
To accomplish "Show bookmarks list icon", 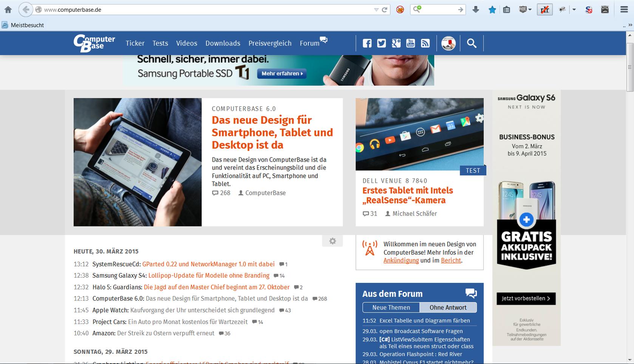I will click(x=507, y=10).
